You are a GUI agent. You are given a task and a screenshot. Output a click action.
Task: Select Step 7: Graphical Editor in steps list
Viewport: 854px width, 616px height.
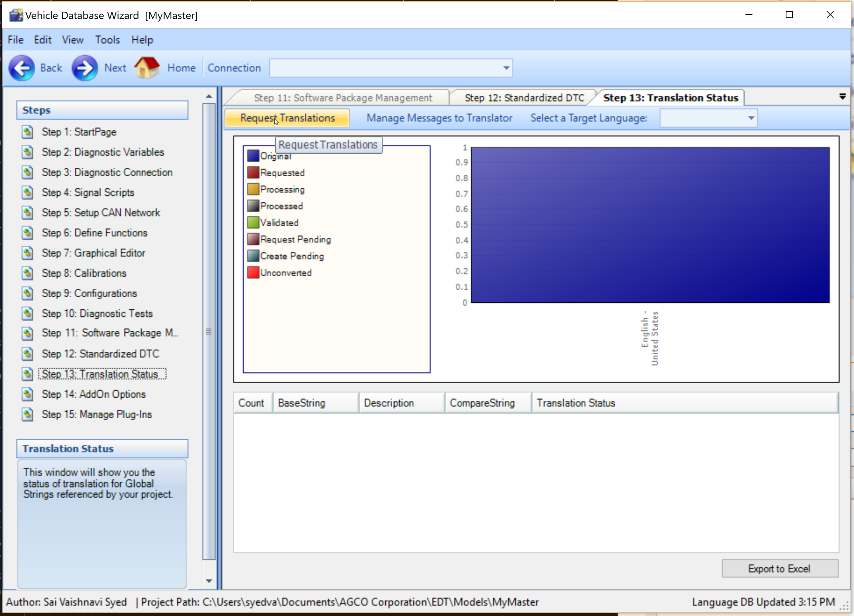(x=93, y=253)
